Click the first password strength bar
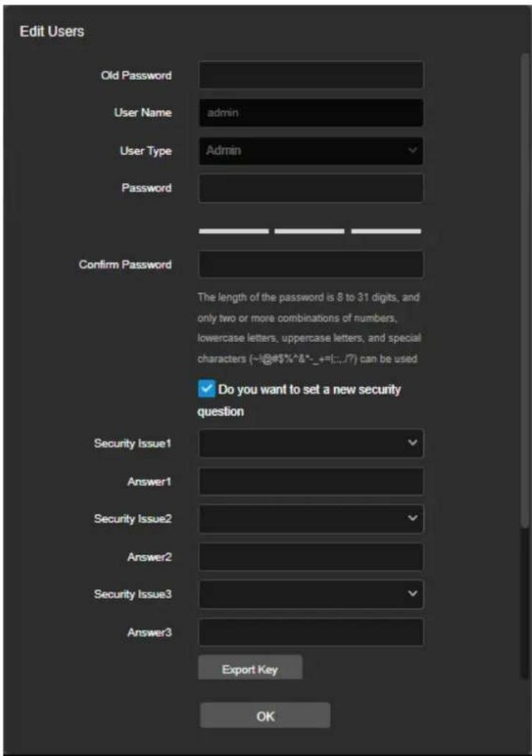The image size is (532, 756). coord(234,232)
